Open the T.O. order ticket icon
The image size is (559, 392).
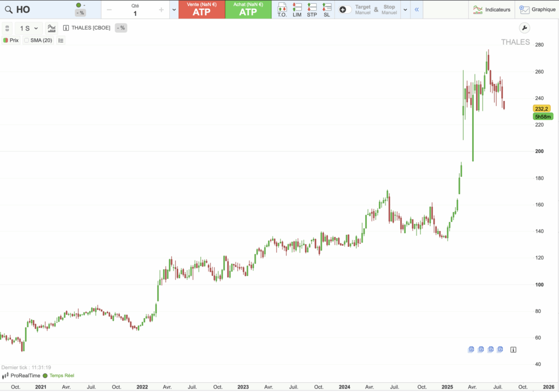282,10
